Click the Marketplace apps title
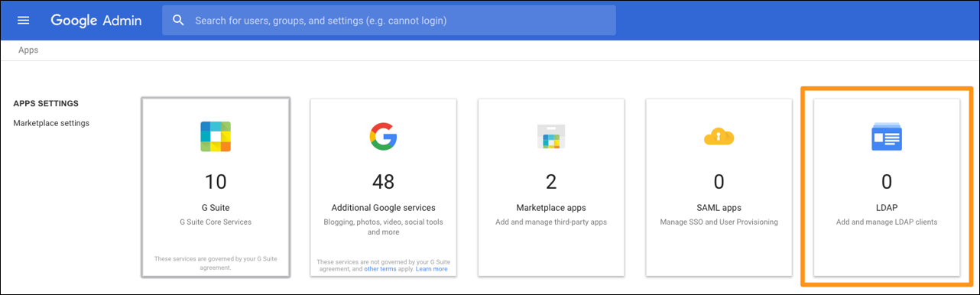The image size is (980, 295). [x=551, y=207]
